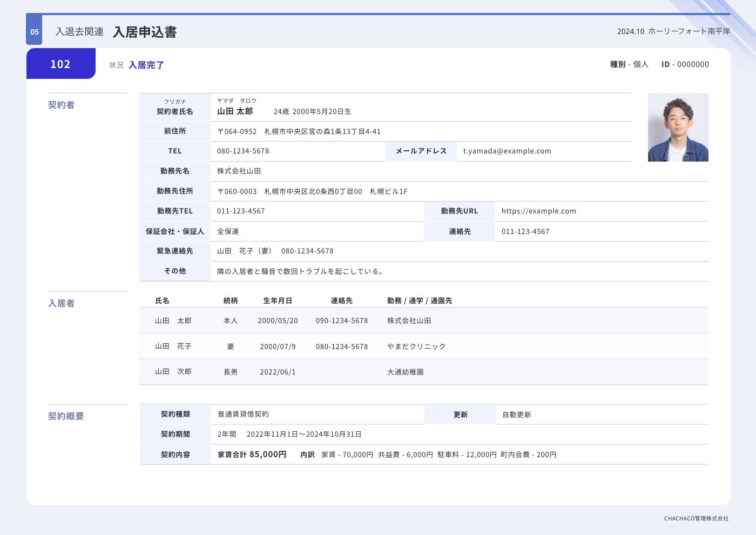Click the その他 note about noise trouble

pos(301,271)
